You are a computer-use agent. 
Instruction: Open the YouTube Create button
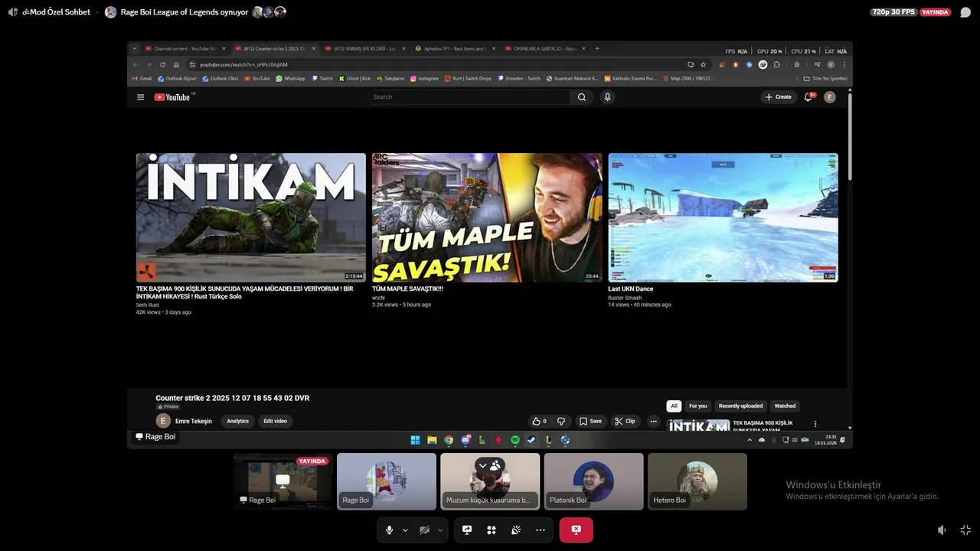pos(779,97)
